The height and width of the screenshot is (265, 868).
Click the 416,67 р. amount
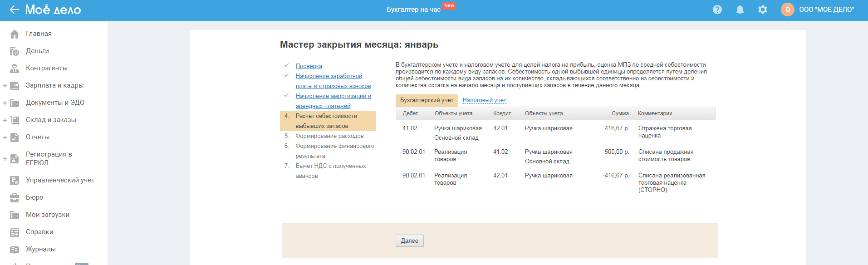tap(617, 128)
